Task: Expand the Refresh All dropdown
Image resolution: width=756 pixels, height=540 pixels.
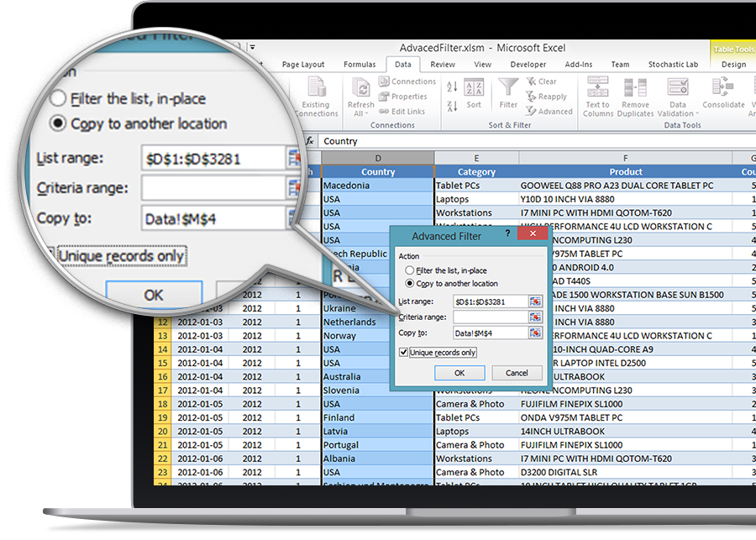Action: [360, 114]
